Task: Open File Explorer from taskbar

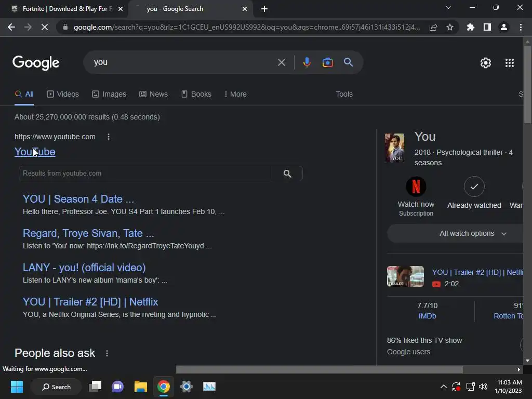Action: 140,387
